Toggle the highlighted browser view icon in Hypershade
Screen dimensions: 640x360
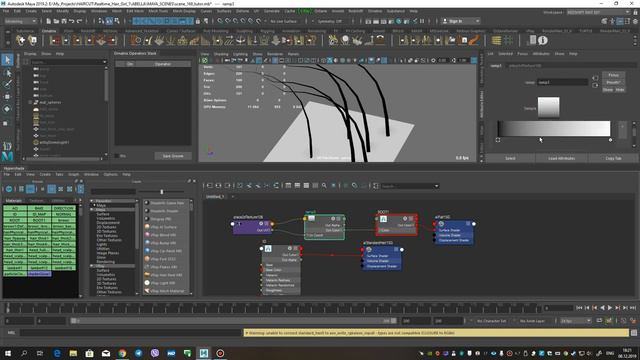[x=30, y=189]
